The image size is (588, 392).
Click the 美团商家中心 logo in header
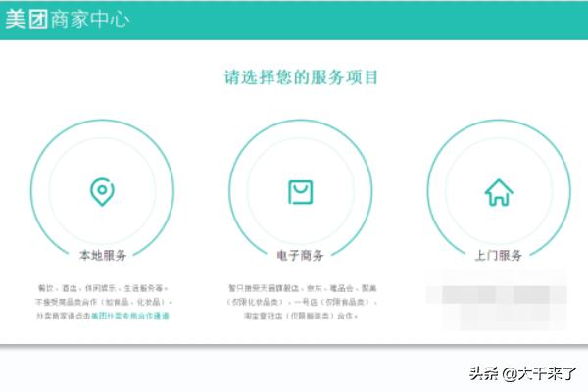point(68,20)
